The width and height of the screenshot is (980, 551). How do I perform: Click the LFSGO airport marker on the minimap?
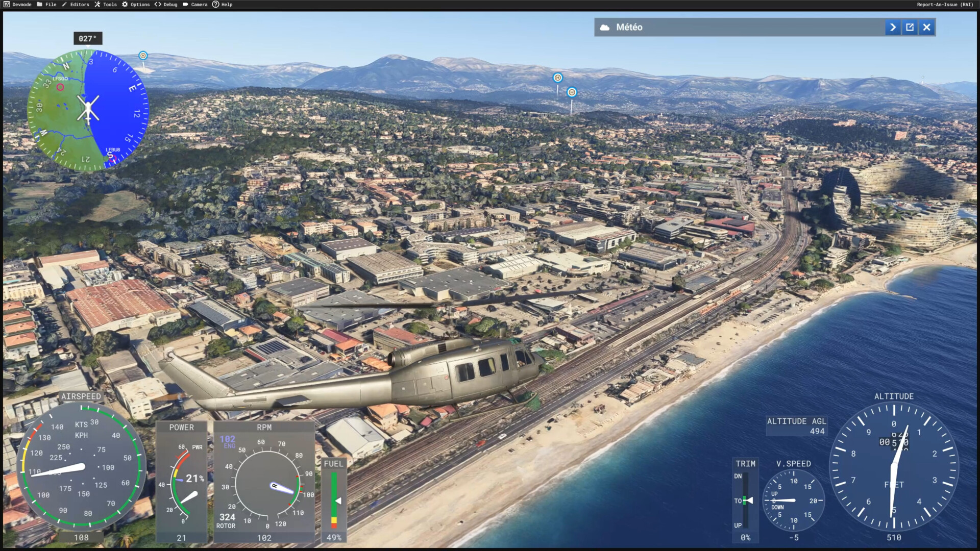pos(60,87)
